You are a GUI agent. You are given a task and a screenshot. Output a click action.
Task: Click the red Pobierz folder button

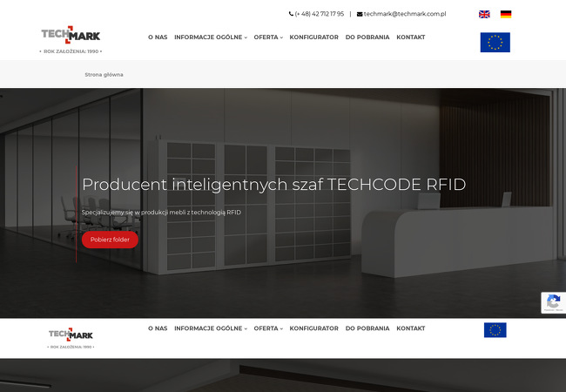click(110, 240)
